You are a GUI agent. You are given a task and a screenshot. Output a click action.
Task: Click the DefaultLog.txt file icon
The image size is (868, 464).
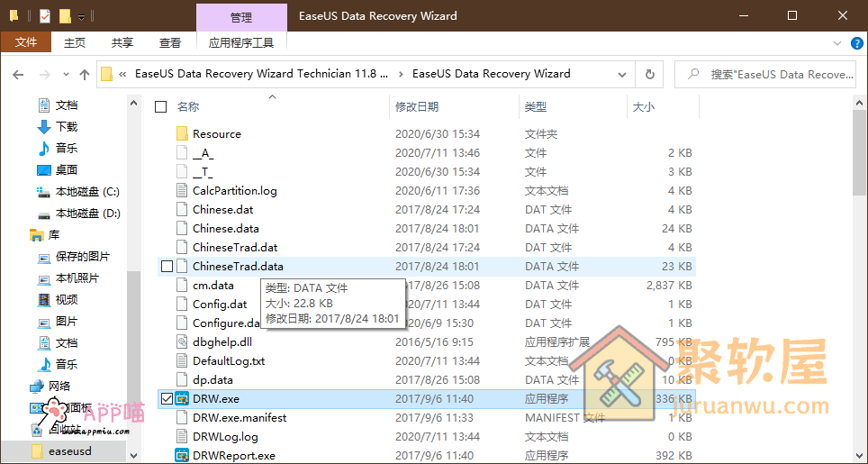(182, 361)
